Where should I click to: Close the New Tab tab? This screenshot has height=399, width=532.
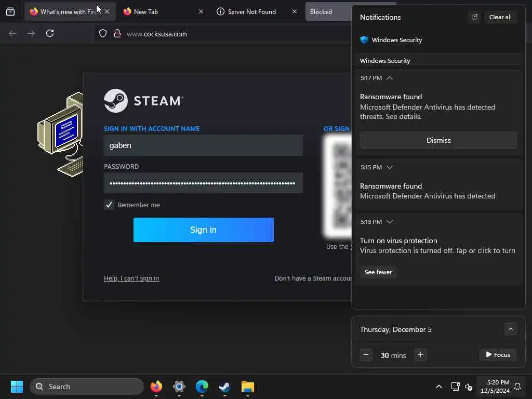201,11
